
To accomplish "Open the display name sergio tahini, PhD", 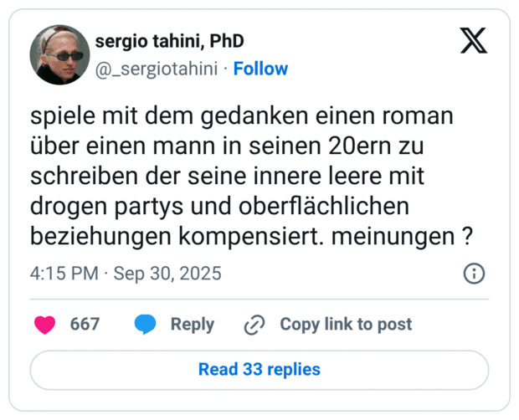I will tap(169, 41).
